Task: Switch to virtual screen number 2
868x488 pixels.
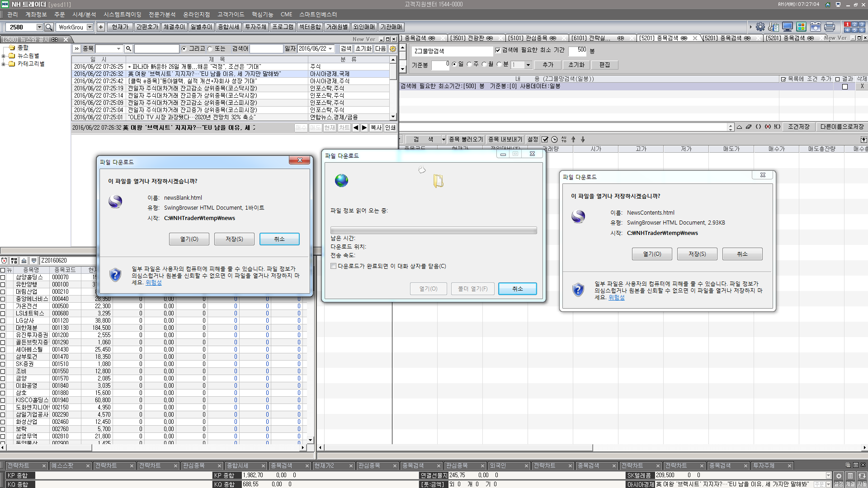Action: (854, 24)
